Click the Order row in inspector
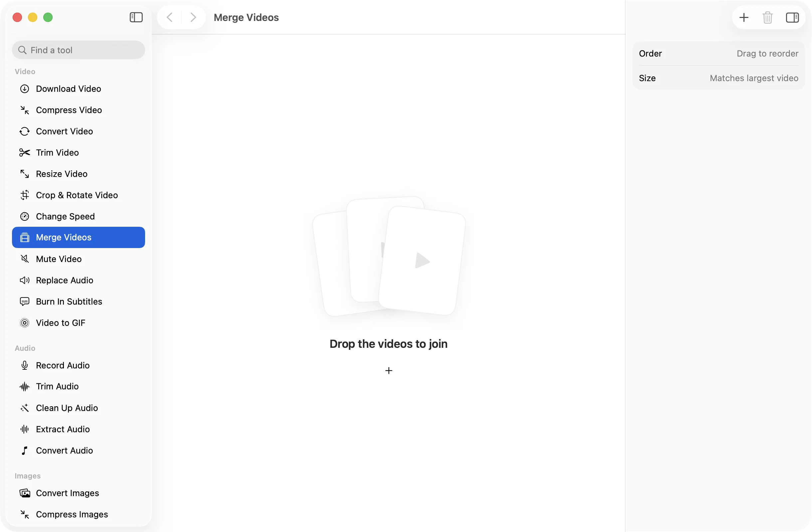 (x=718, y=54)
